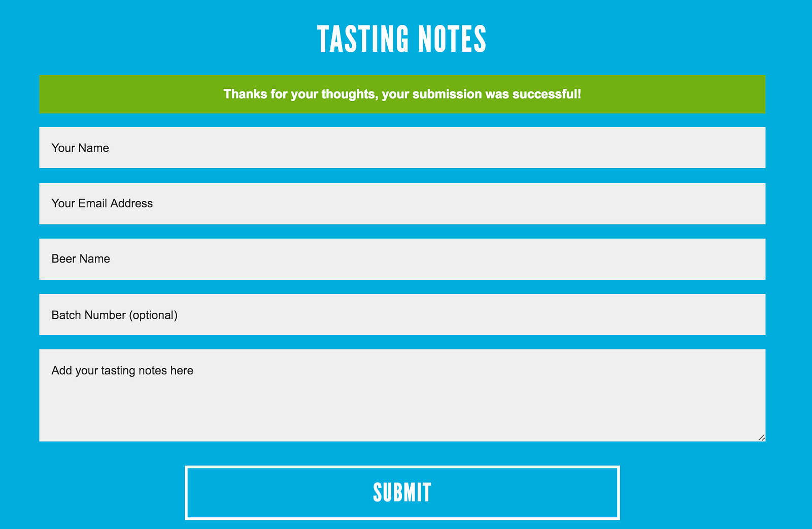Click the 'Thanks for your thoughts' message text
Screen dimensions: 812x529
coord(402,94)
